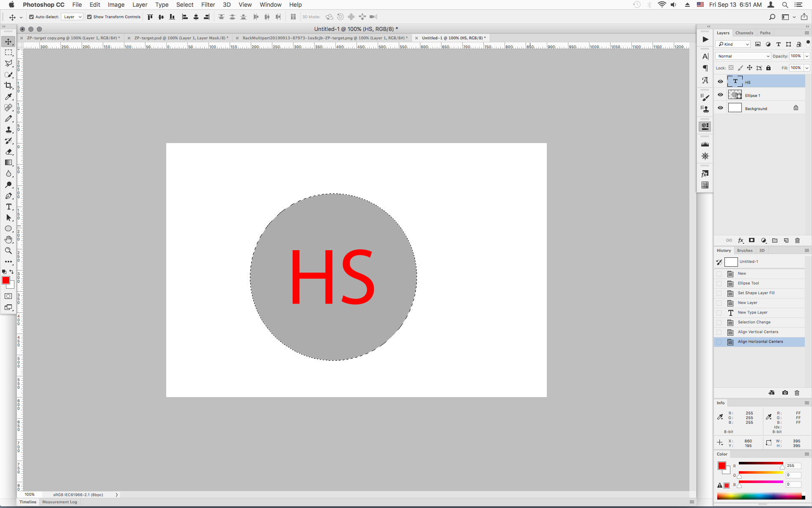Toggle visibility of Background layer
The width and height of the screenshot is (812, 508).
coord(720,108)
